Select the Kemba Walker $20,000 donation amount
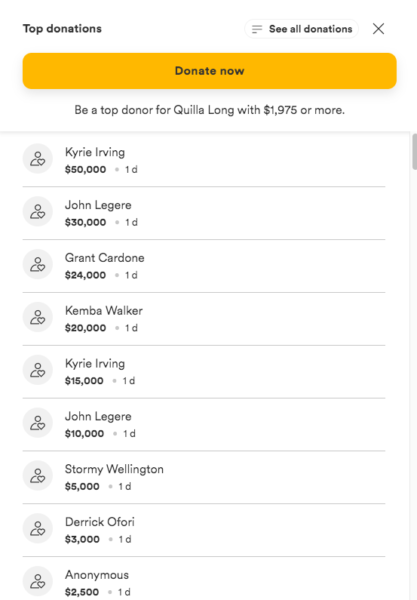This screenshot has width=417, height=600. (x=85, y=328)
